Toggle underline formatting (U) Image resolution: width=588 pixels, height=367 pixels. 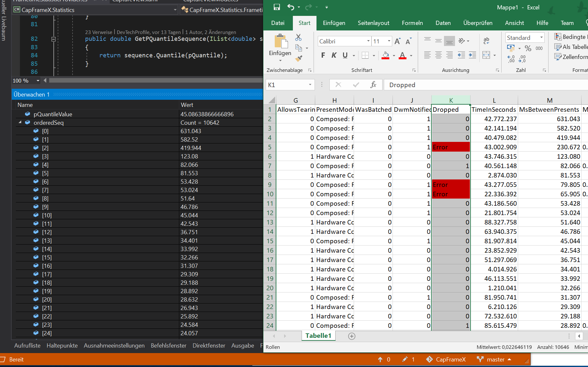345,55
